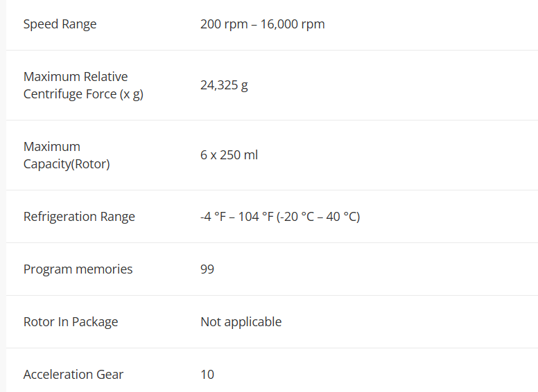Select the (-20 °C – 40 °C) range
Viewport: 538px width, 392px height.
(x=320, y=217)
